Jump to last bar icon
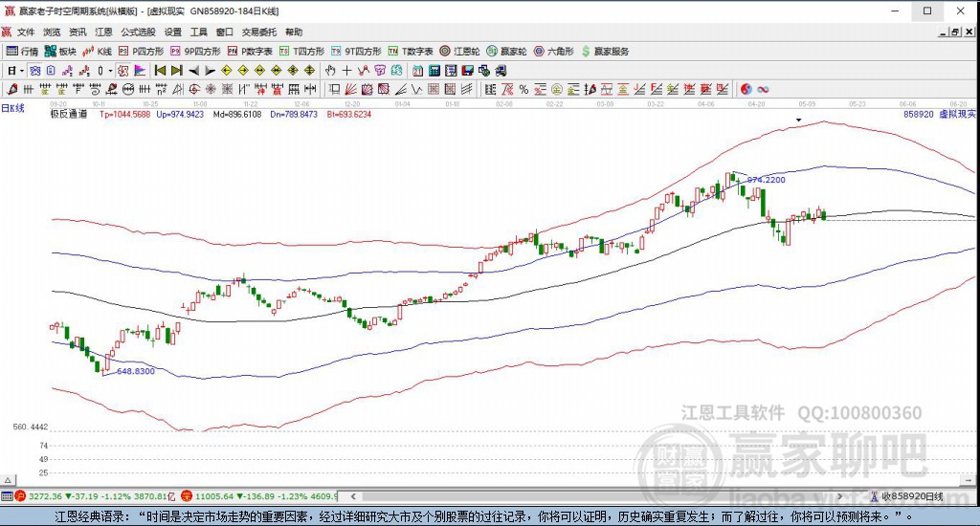980x526 pixels. [177, 71]
